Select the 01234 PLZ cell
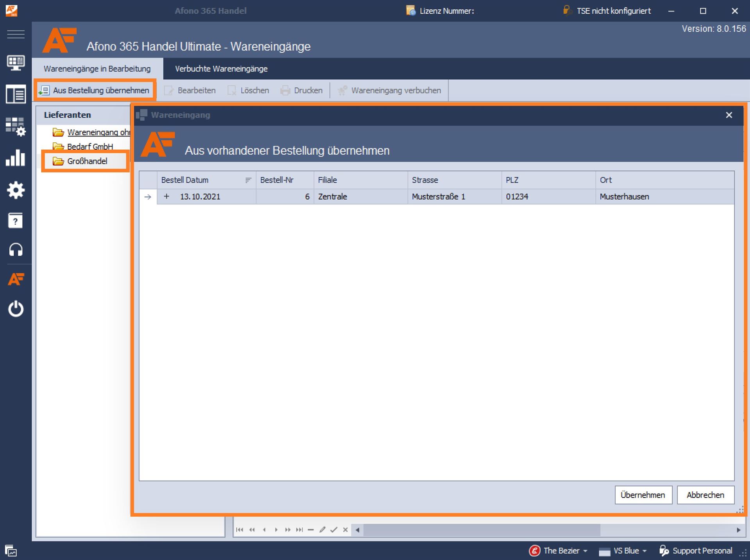 pyautogui.click(x=548, y=197)
